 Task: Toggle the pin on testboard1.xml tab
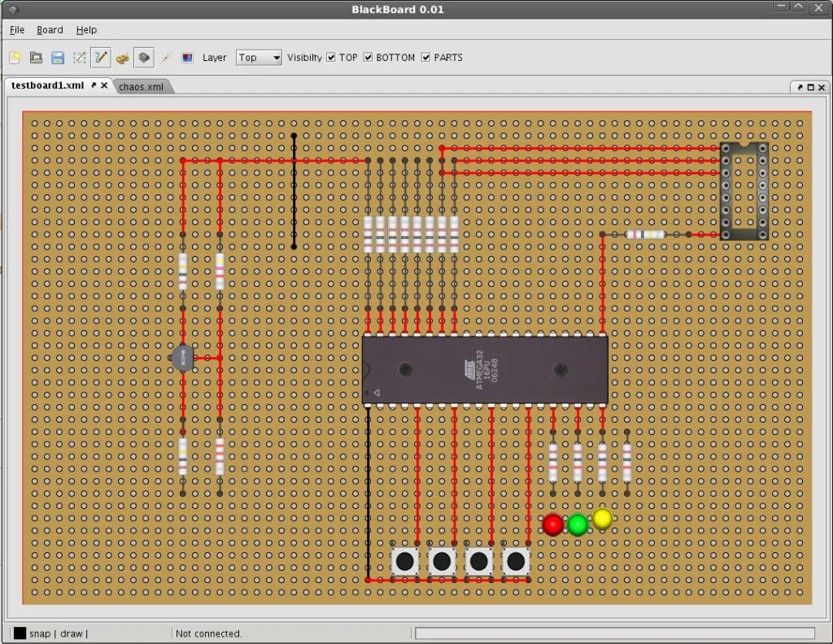[x=93, y=85]
